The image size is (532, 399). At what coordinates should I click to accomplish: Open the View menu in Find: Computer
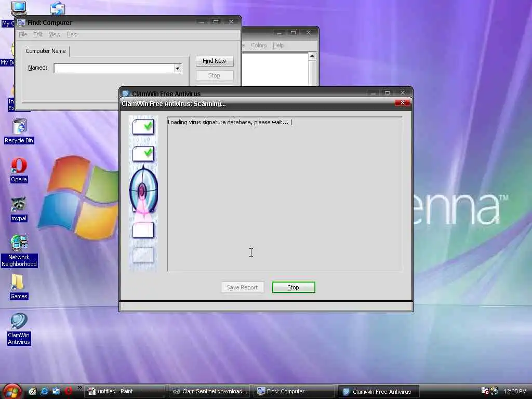(54, 34)
